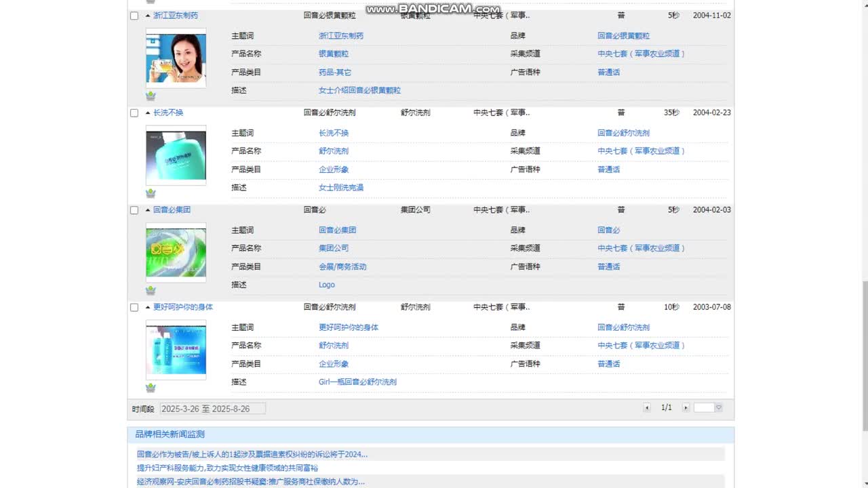
Task: Open the page-number dropdown in pager
Action: [719, 407]
